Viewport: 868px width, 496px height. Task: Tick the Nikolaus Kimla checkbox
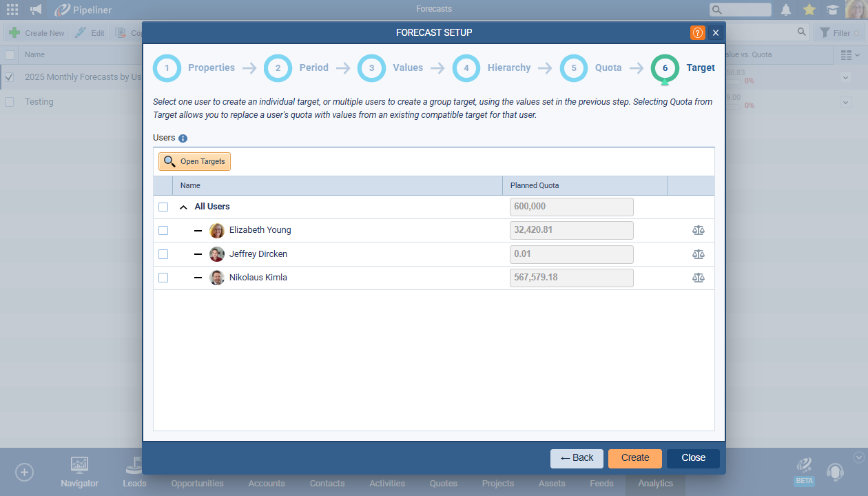click(x=163, y=278)
